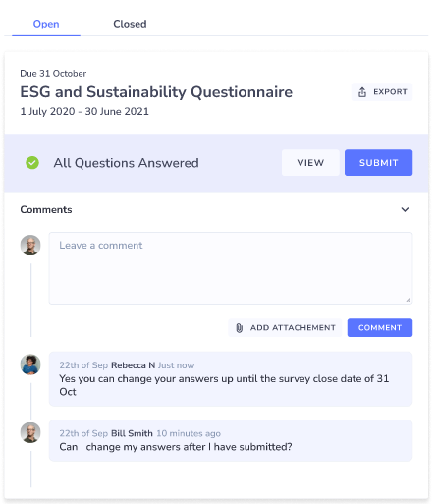This screenshot has width=437, height=504.
Task: Click your avatar beside the comment box
Action: [30, 245]
